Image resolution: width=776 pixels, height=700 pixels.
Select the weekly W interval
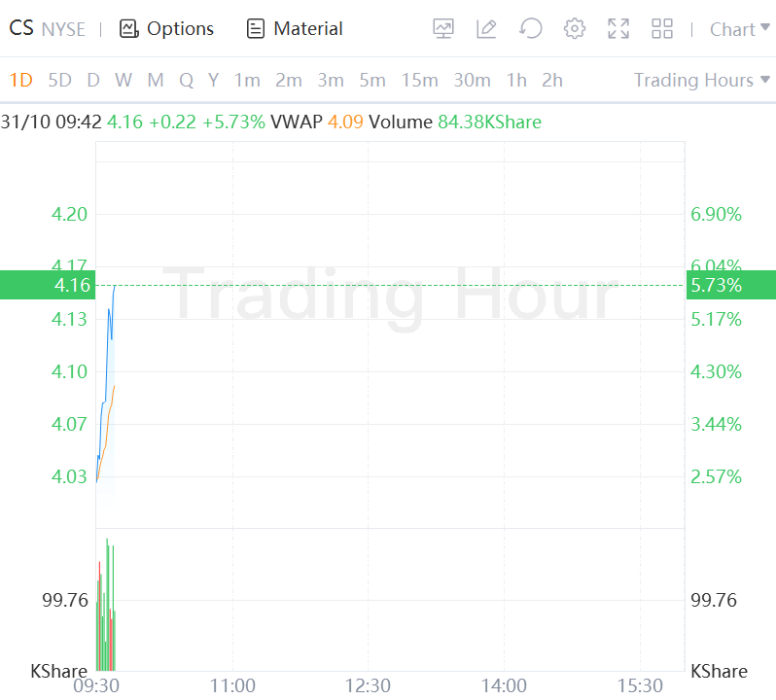(x=123, y=80)
